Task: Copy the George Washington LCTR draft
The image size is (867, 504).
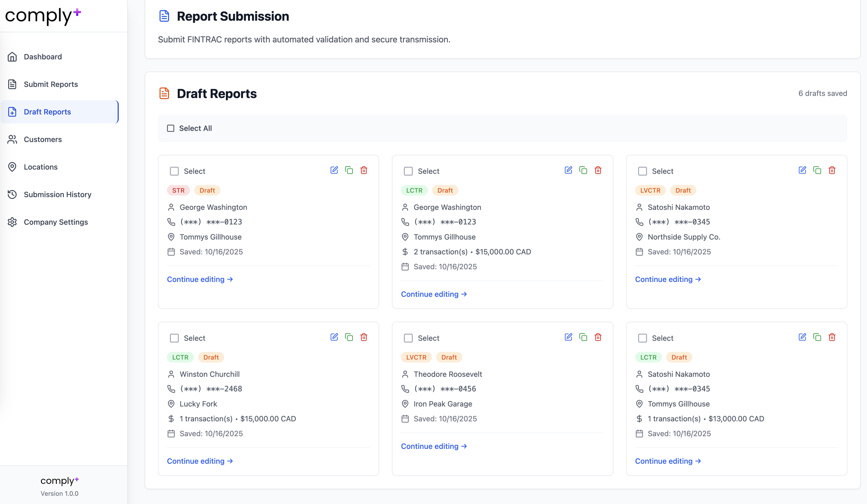Action: 583,170
